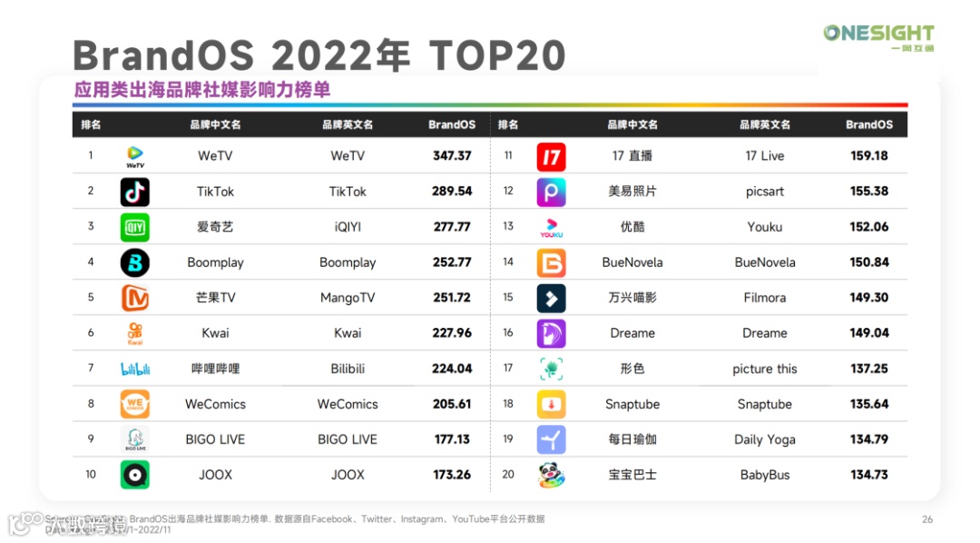Click the picsart purple P icon
This screenshot has height=543, width=980.
[x=552, y=193]
